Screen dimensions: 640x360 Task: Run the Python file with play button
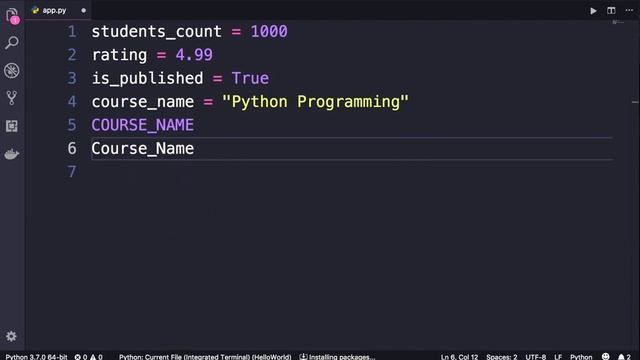point(593,11)
